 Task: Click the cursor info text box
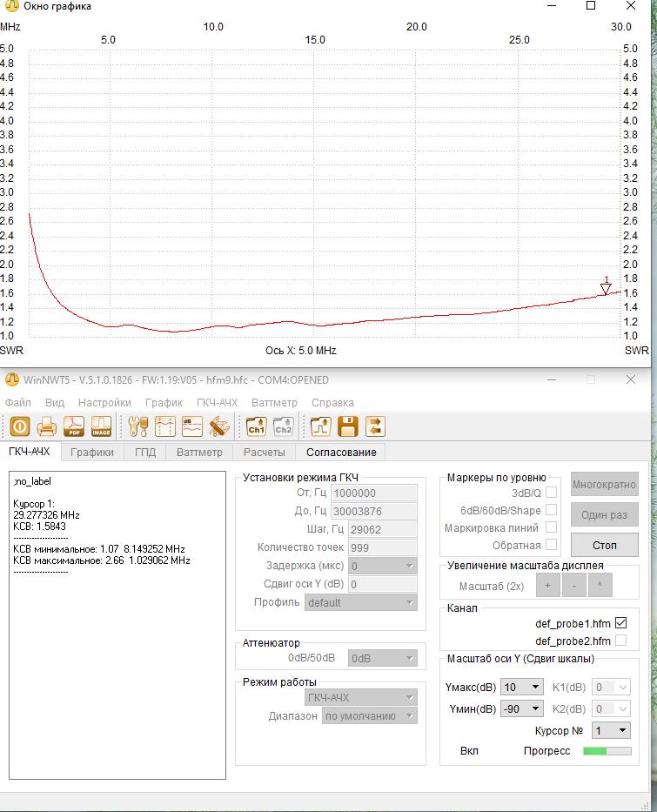click(117, 625)
